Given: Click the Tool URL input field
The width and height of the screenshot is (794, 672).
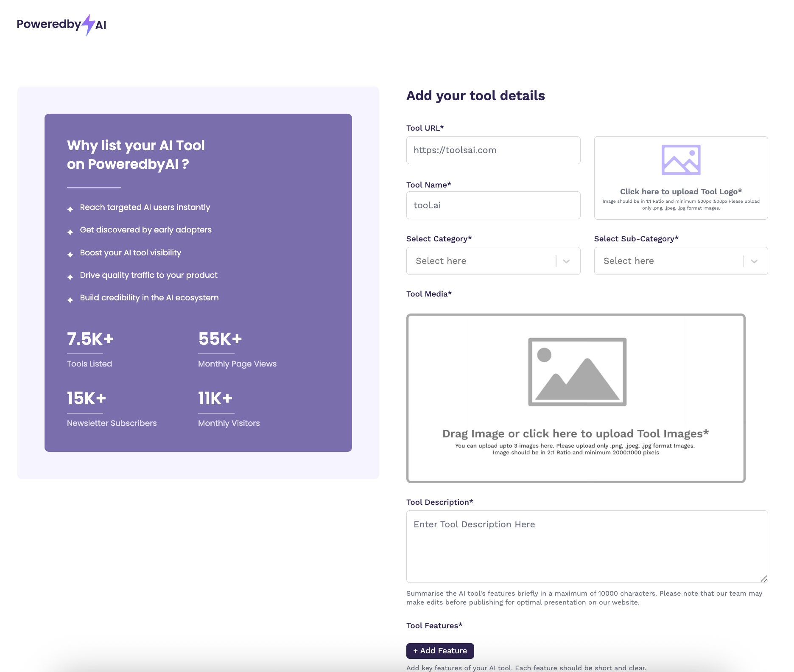Looking at the screenshot, I should point(493,150).
